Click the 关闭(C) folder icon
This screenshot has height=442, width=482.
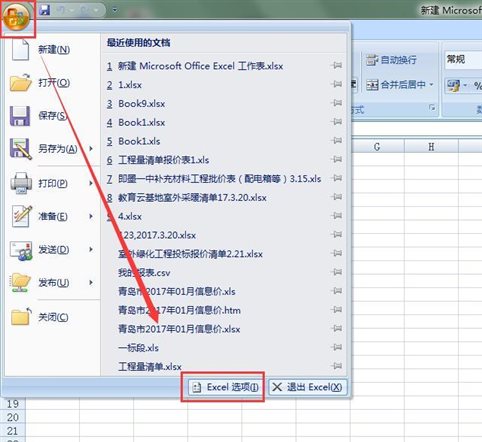pos(21,317)
